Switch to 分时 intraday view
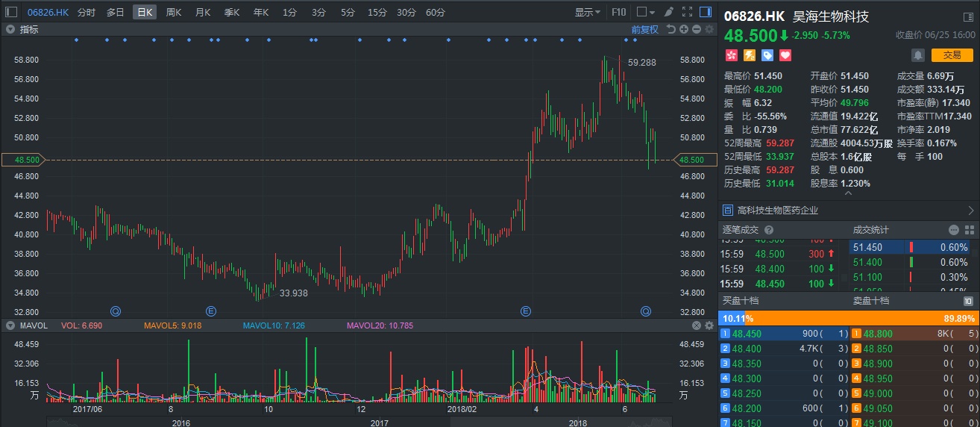Screen dimensions: 980x427 [x=86, y=12]
